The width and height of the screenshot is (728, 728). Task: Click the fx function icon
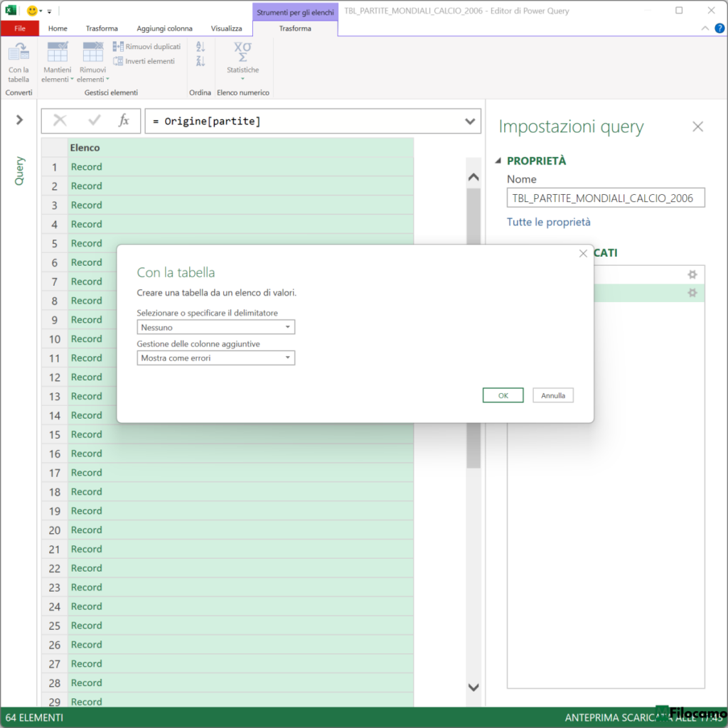point(124,121)
